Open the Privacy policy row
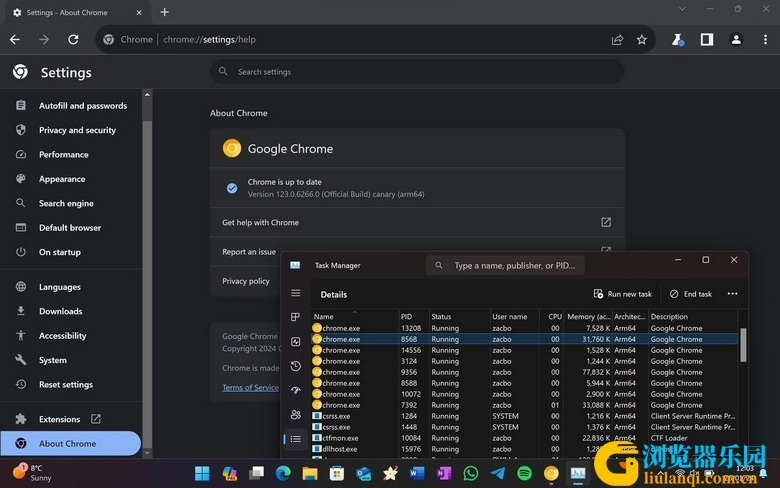Screen dimensions: 780x488 coord(246,281)
